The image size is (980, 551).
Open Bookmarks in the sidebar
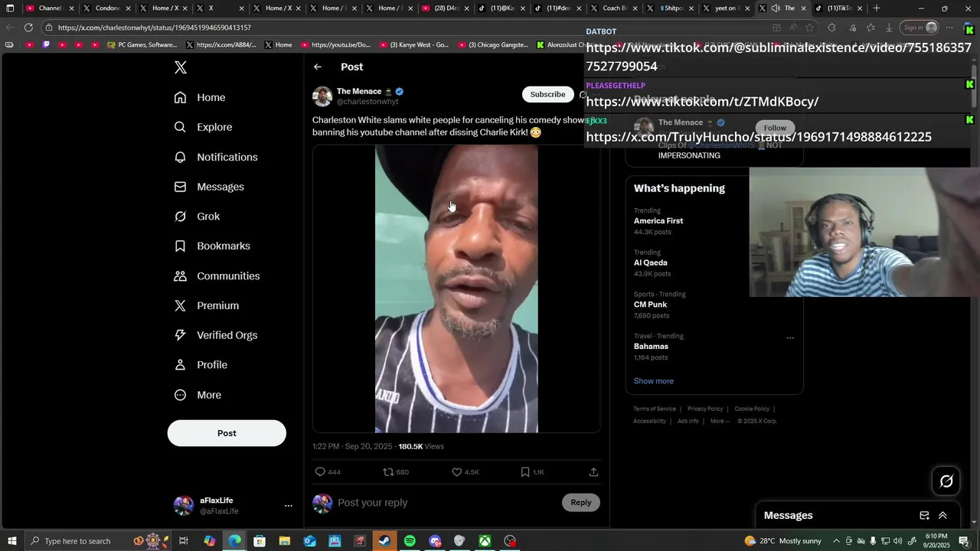tap(212, 246)
